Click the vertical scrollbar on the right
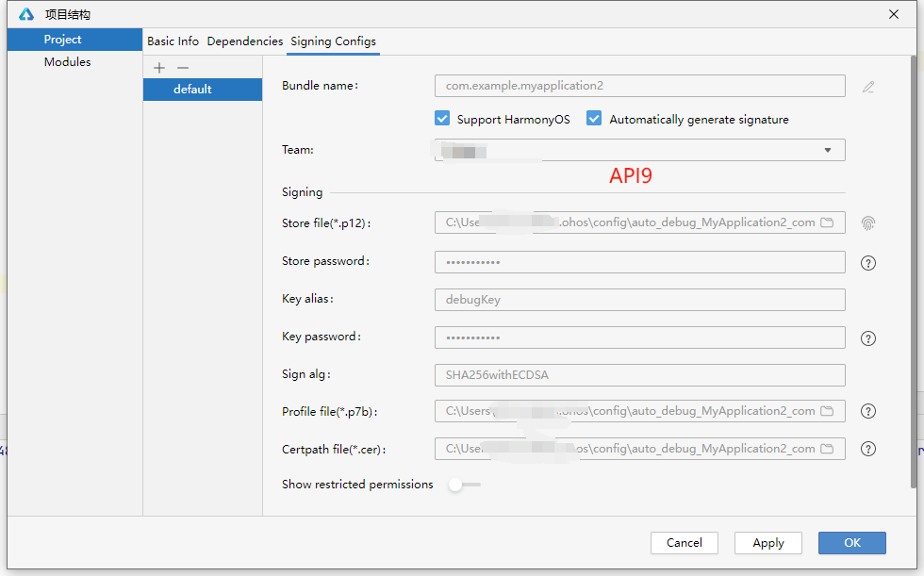The height and width of the screenshot is (576, 924). coord(914,271)
